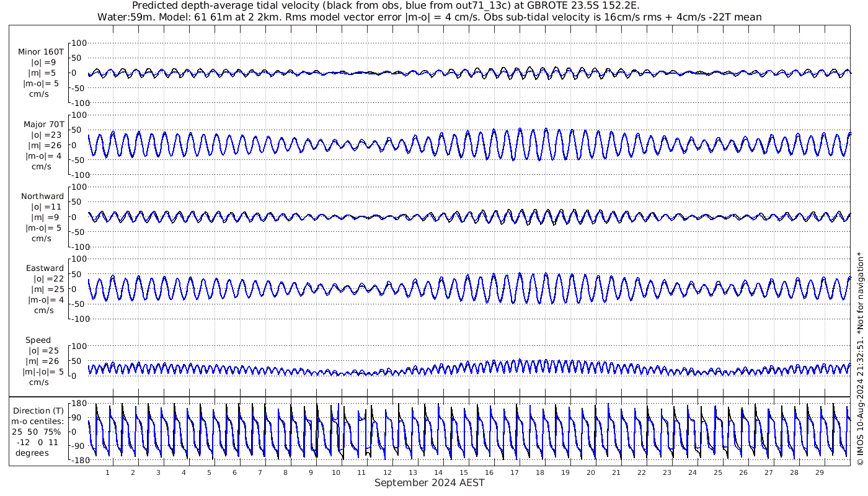868x496 pixels.
Task: Click the 'Eastward' panel label
Action: (45, 268)
